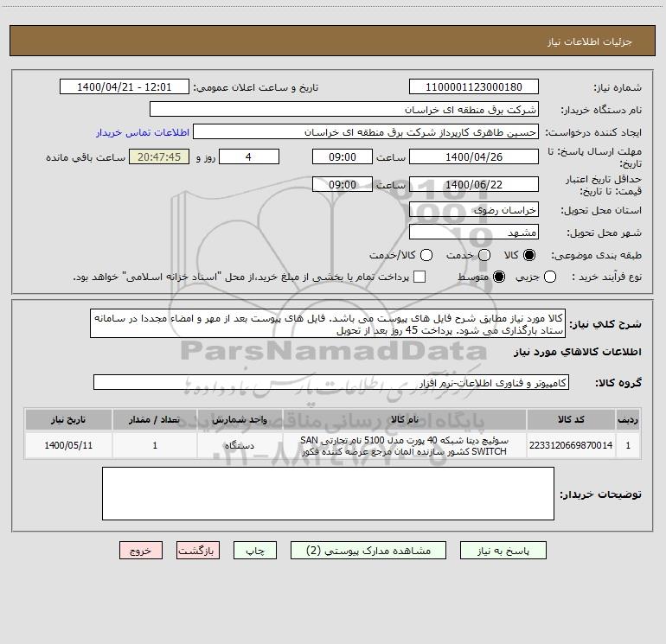
Task: Click the unit cell دستگاه
Action: coord(240,445)
